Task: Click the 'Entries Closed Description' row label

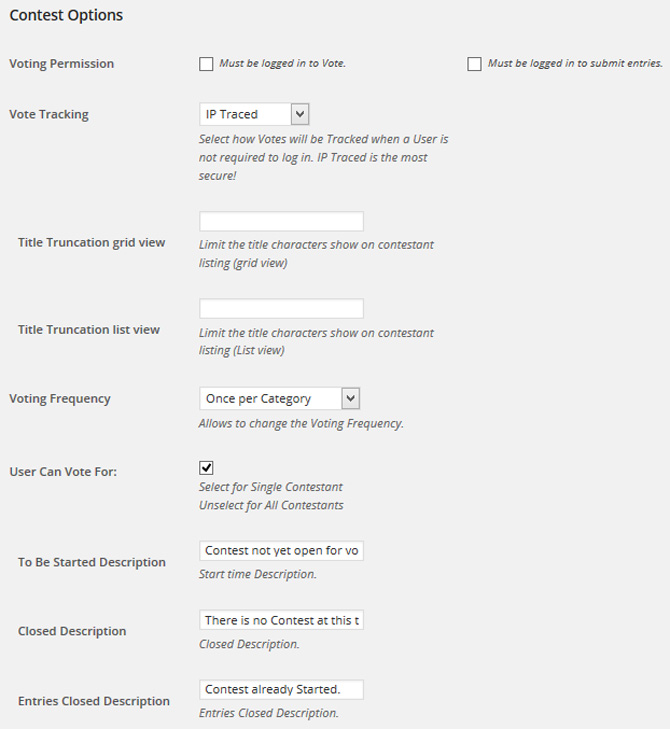Action: [x=94, y=701]
